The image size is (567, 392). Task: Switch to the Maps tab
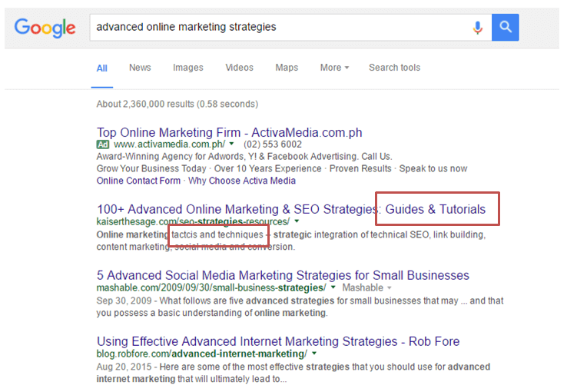click(x=287, y=68)
